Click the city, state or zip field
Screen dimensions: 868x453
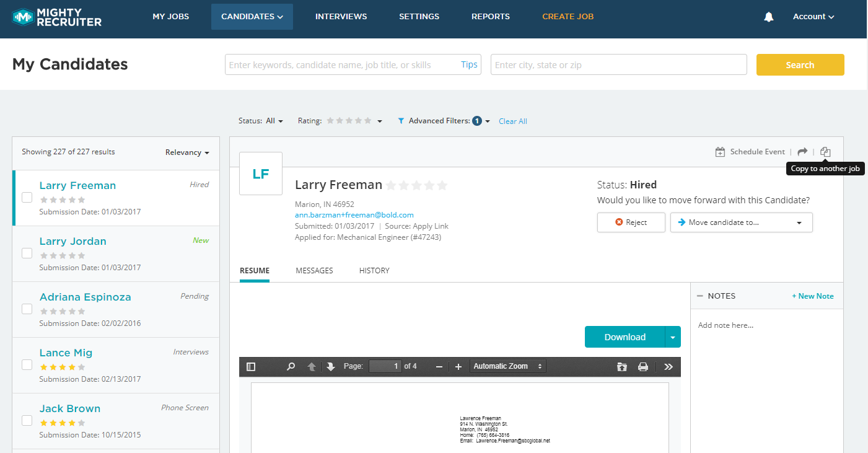(x=619, y=64)
